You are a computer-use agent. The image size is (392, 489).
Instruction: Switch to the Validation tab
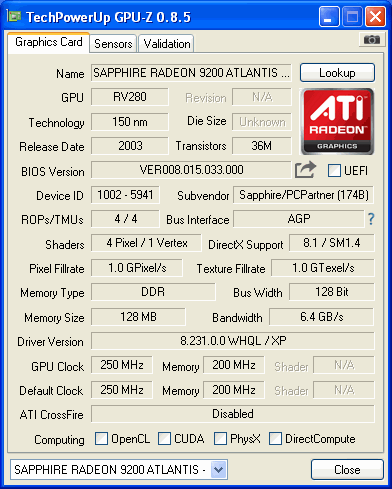(167, 44)
